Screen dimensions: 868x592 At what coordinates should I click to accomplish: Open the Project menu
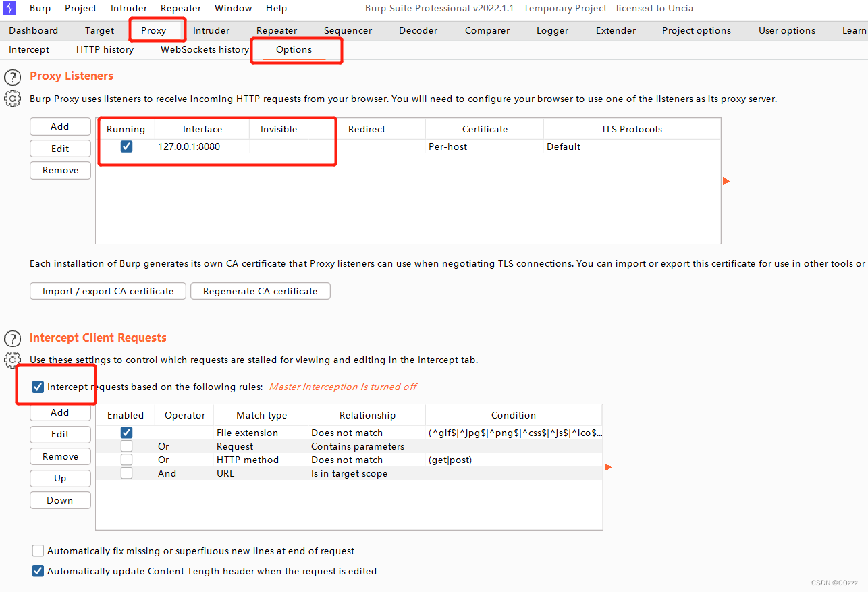click(x=81, y=8)
